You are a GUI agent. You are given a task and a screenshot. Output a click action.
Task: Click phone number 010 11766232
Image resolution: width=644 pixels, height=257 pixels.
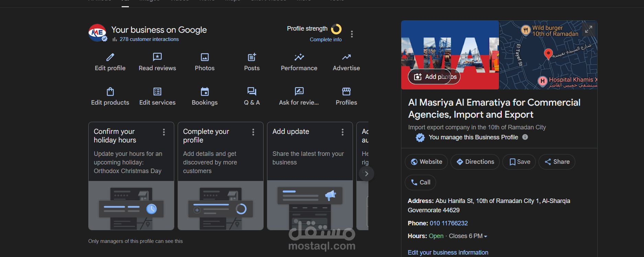pyautogui.click(x=448, y=223)
